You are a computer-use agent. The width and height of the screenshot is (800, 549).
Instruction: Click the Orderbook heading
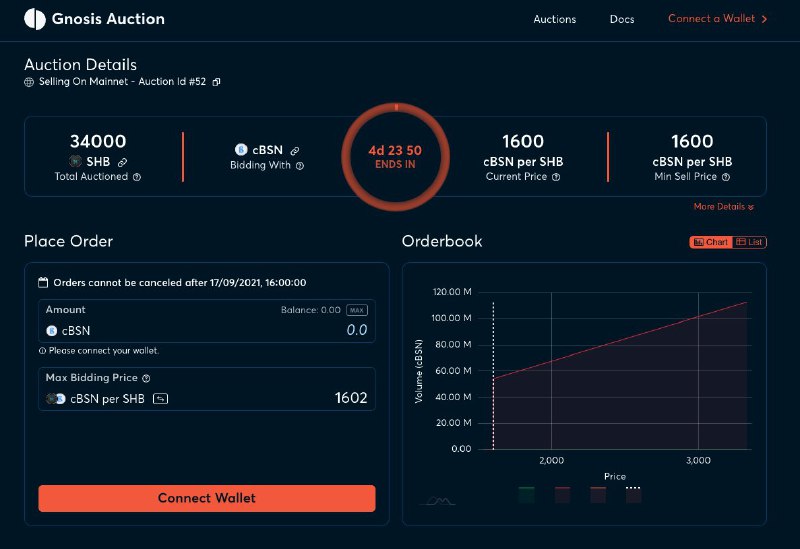click(x=442, y=241)
